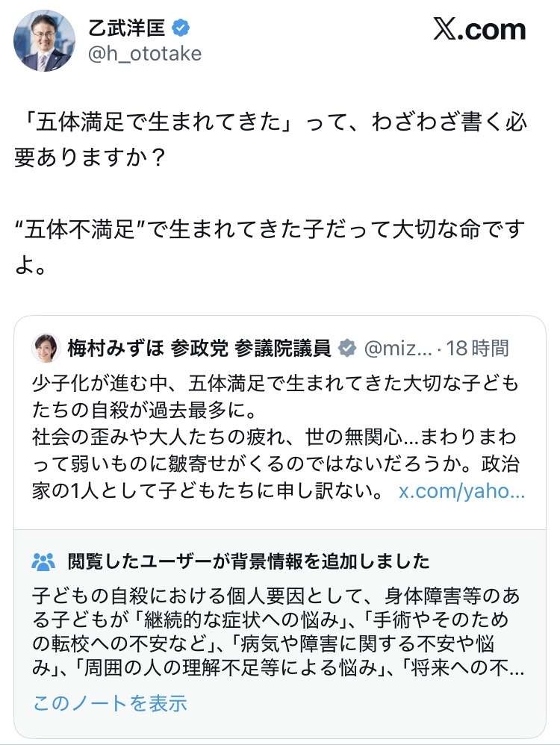Click 梅村みずほ's small avatar in the quoted tweet
The height and width of the screenshot is (745, 560).
(x=46, y=348)
